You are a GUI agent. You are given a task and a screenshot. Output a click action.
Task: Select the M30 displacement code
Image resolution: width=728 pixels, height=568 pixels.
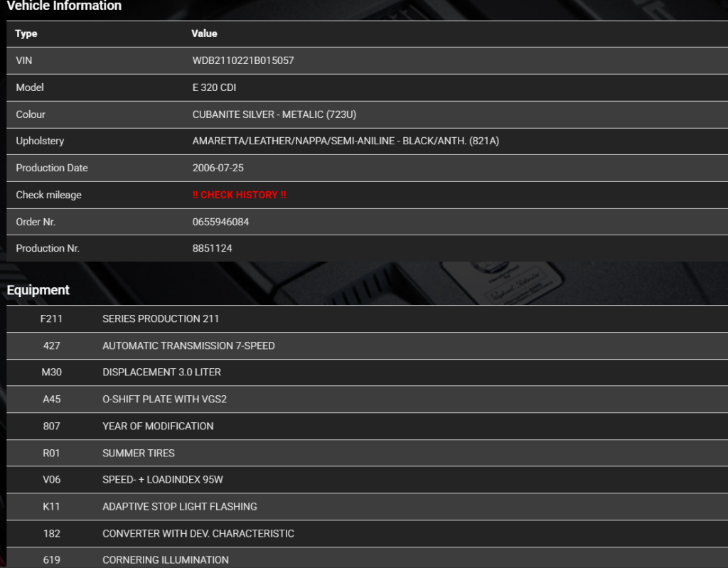[x=51, y=373]
